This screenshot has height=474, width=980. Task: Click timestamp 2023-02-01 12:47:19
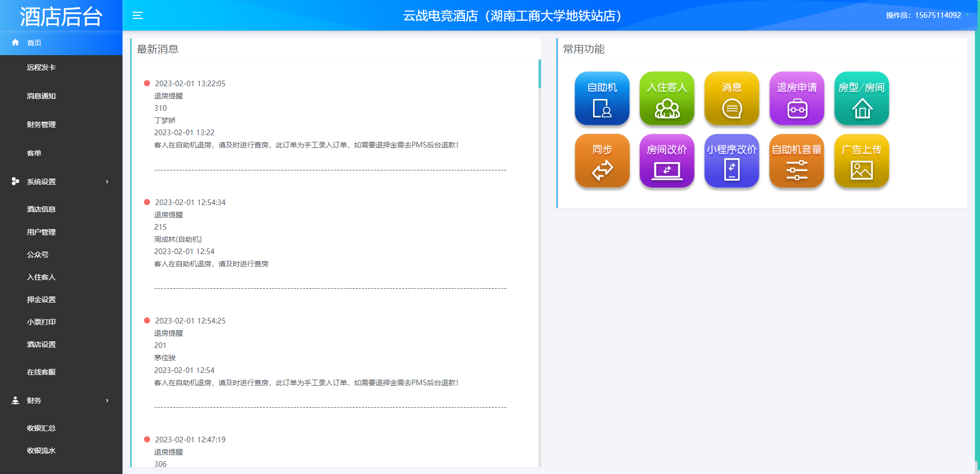coord(190,439)
